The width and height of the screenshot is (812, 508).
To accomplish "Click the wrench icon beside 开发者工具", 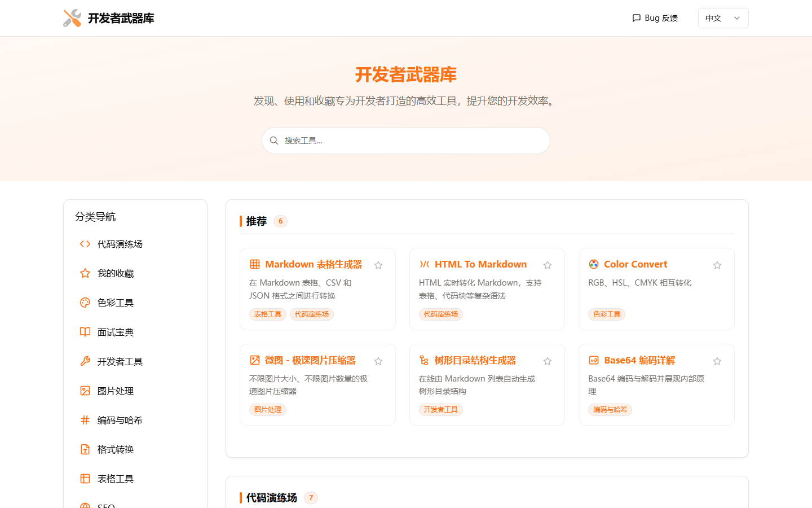I will 85,361.
